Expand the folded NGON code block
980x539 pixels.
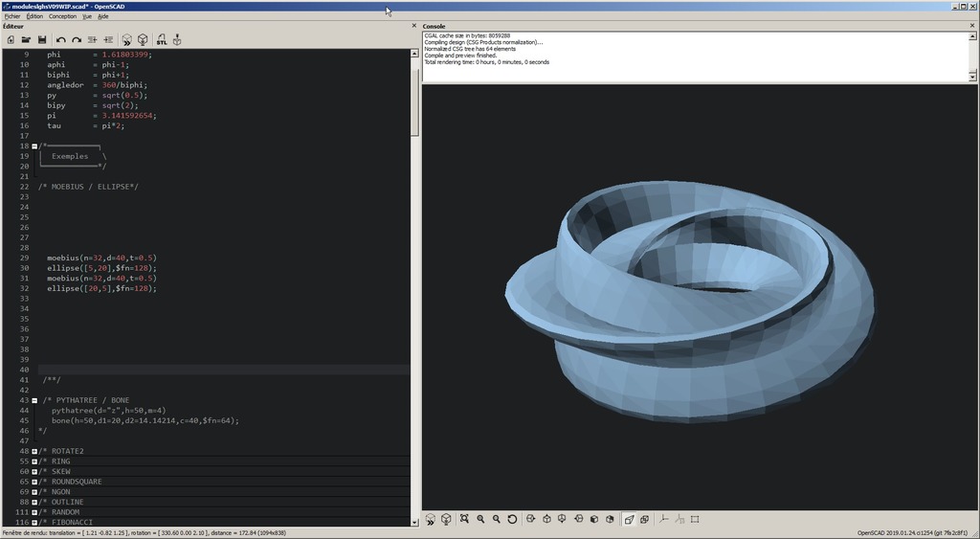(x=34, y=492)
